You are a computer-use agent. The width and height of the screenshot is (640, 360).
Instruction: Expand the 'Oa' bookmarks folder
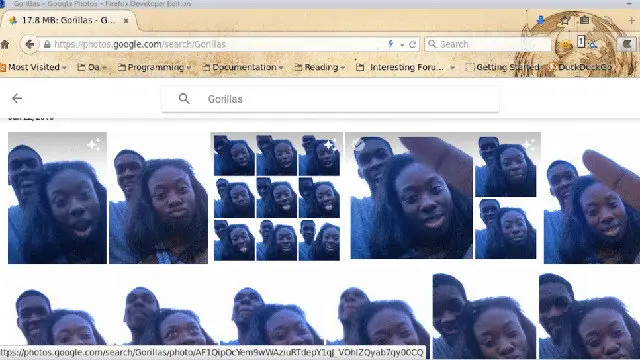click(x=92, y=67)
